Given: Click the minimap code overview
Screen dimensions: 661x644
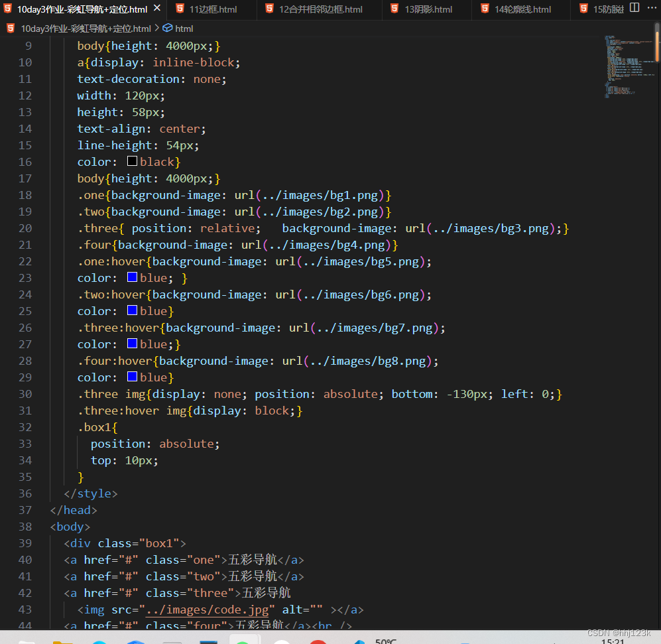Looking at the screenshot, I should [x=628, y=66].
